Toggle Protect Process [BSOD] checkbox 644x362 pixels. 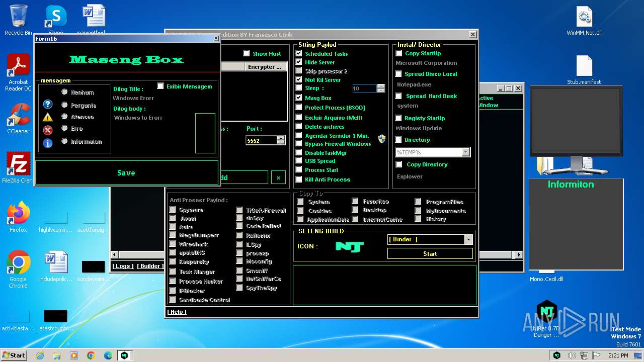pos(299,107)
